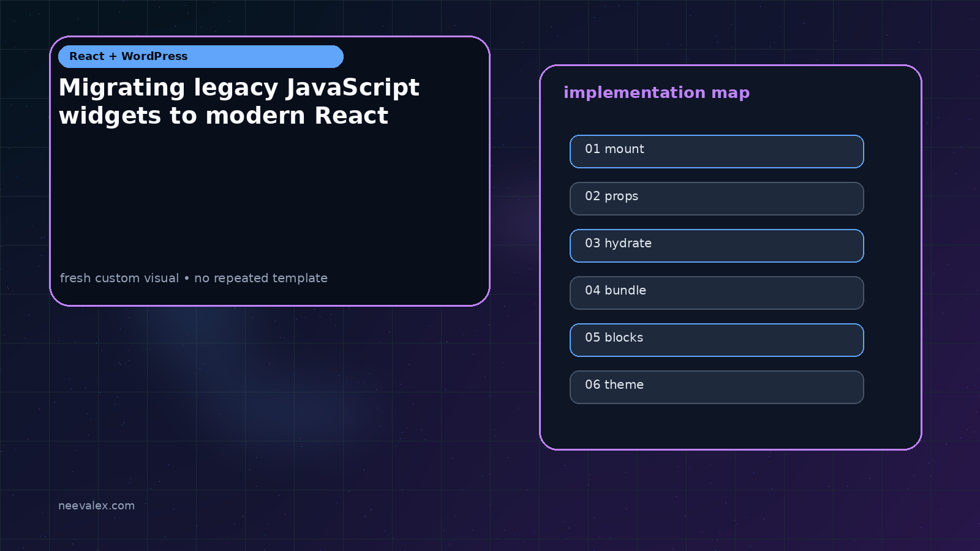Image resolution: width=980 pixels, height=551 pixels.
Task: Open the 06 theme item
Action: (x=717, y=387)
